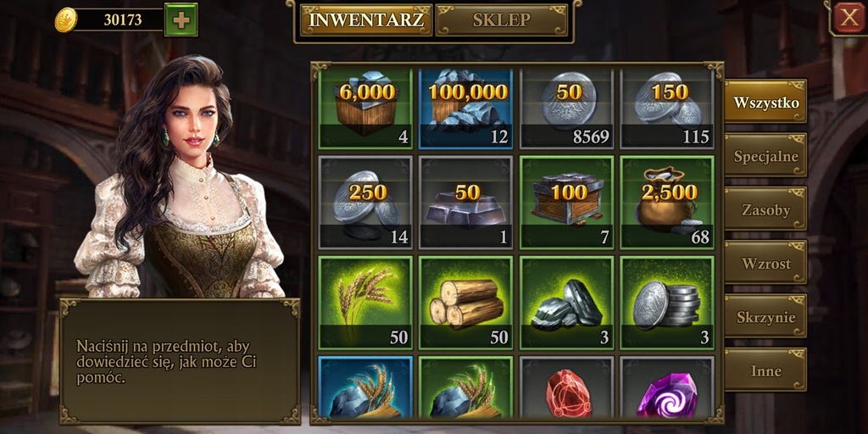This screenshot has height=434, width=868.
Task: Select the 50 silver ingots item
Action: click(x=465, y=202)
